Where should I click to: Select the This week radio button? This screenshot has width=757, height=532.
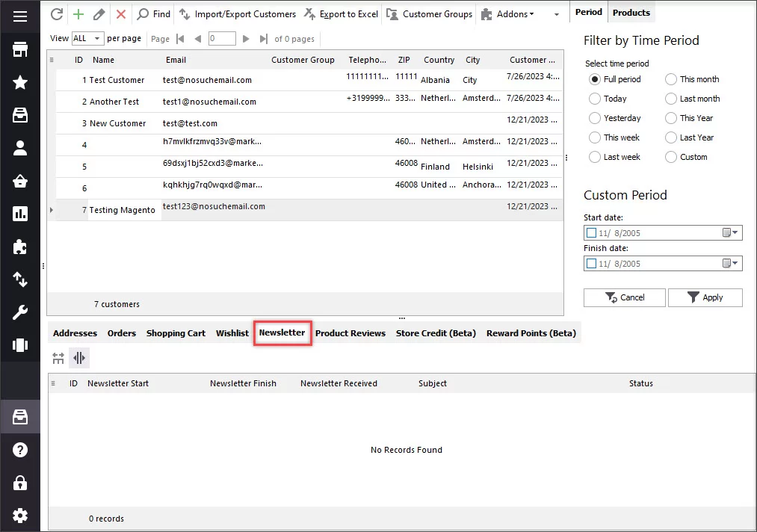[x=595, y=137]
